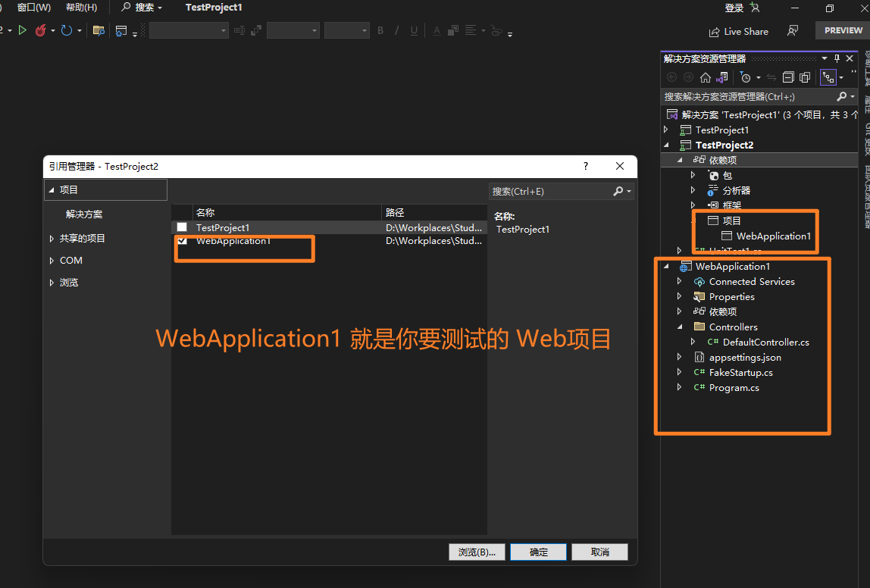Uncheck the WebApplication1 reference checkbox
This screenshot has height=588, width=870.
tap(182, 241)
